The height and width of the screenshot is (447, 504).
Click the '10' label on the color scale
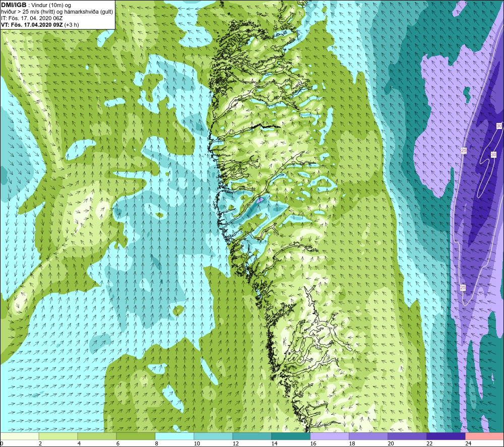tap(197, 443)
